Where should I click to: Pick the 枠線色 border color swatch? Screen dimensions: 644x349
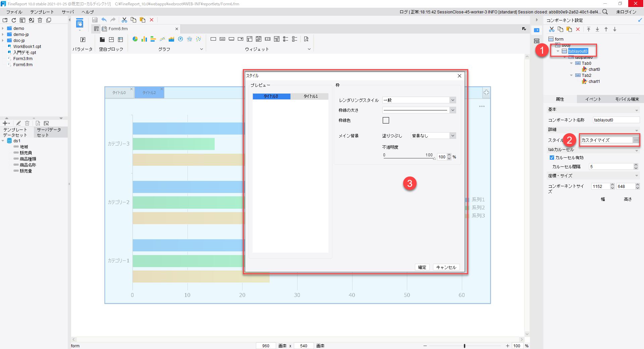point(386,120)
